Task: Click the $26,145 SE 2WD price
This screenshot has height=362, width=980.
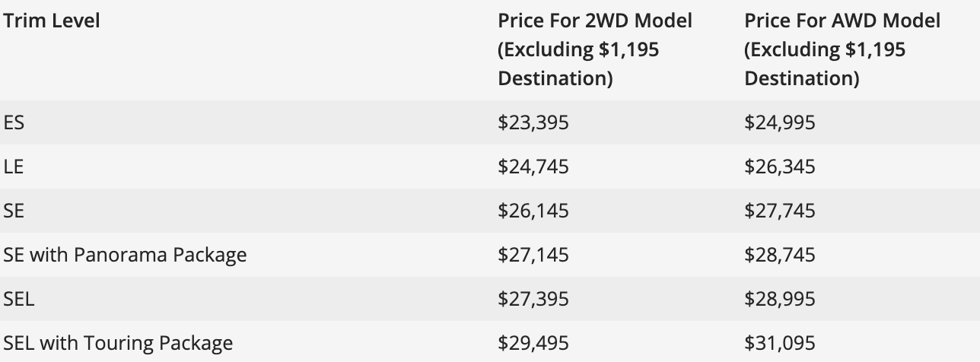Action: 533,211
